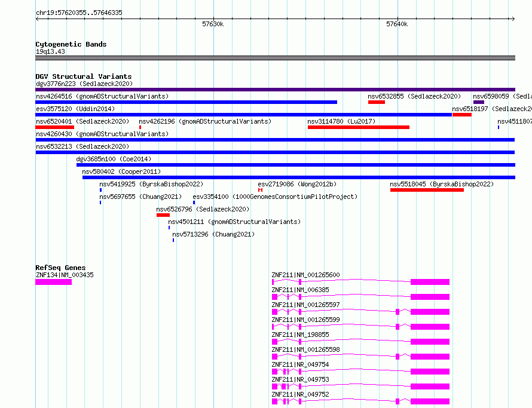Open the nsv4501211 gnomAD variant label

234,222
